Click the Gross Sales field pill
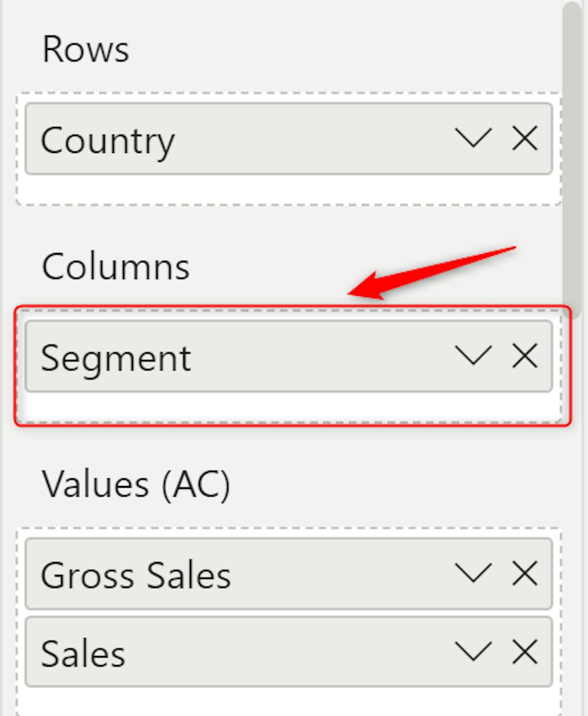The image size is (588, 716). click(x=235, y=574)
